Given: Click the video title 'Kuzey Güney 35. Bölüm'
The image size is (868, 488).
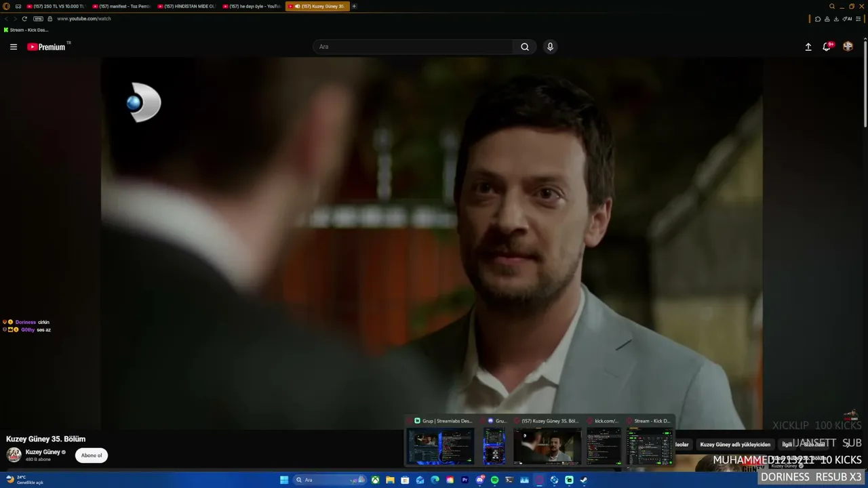Looking at the screenshot, I should (x=45, y=439).
